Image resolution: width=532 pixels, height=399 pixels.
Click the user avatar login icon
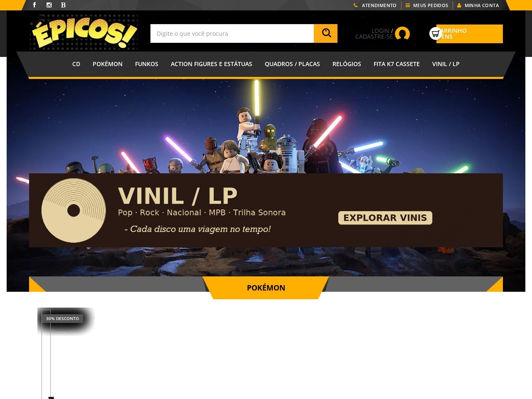point(402,34)
